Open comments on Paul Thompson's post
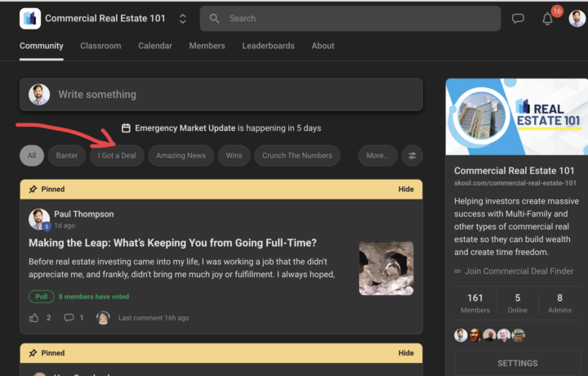The width and height of the screenshot is (588, 376). (69, 317)
